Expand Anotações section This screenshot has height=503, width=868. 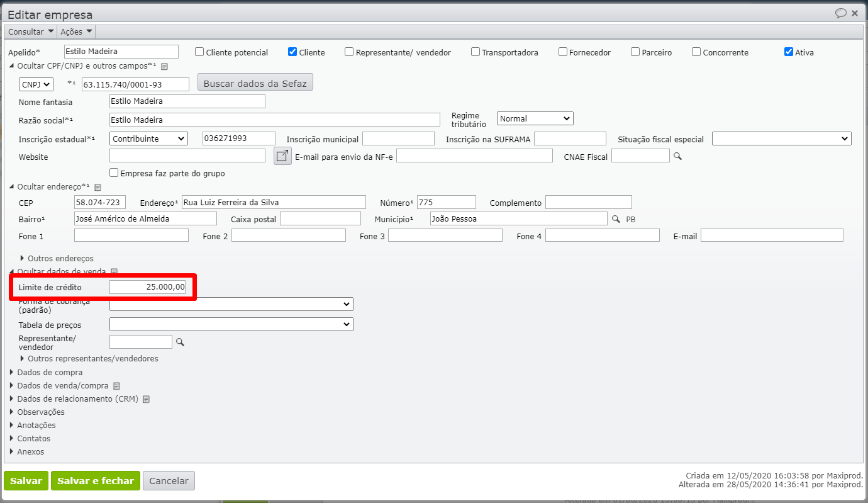click(32, 426)
